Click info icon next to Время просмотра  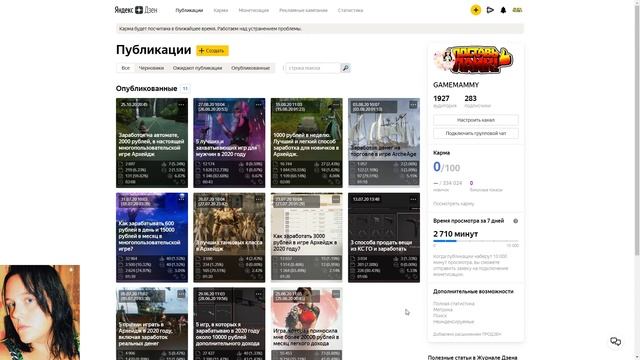click(516, 221)
